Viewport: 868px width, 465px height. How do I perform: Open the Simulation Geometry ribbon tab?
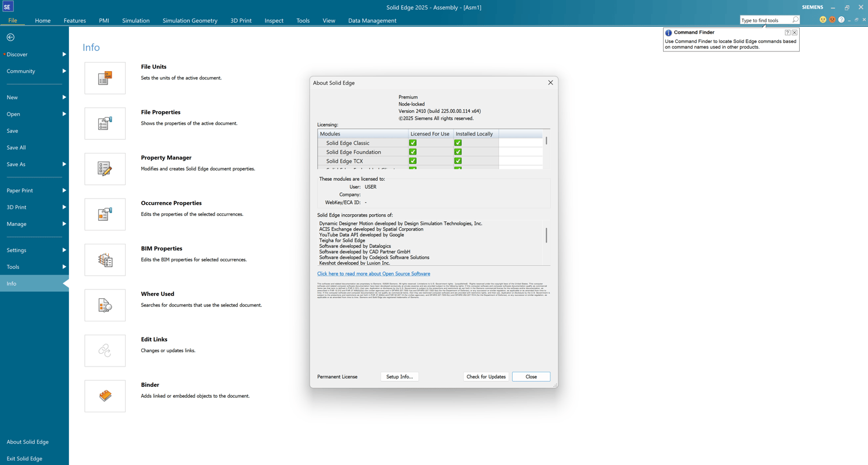pyautogui.click(x=190, y=20)
